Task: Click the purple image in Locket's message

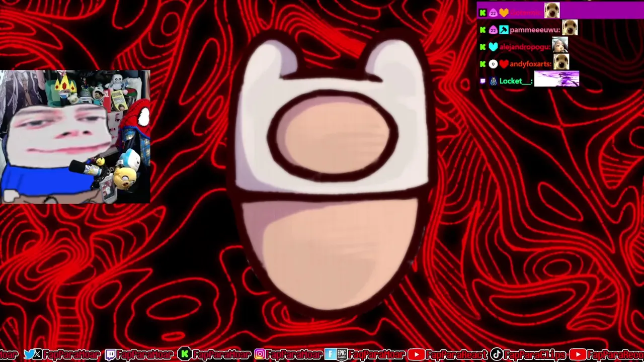Action: (556, 79)
